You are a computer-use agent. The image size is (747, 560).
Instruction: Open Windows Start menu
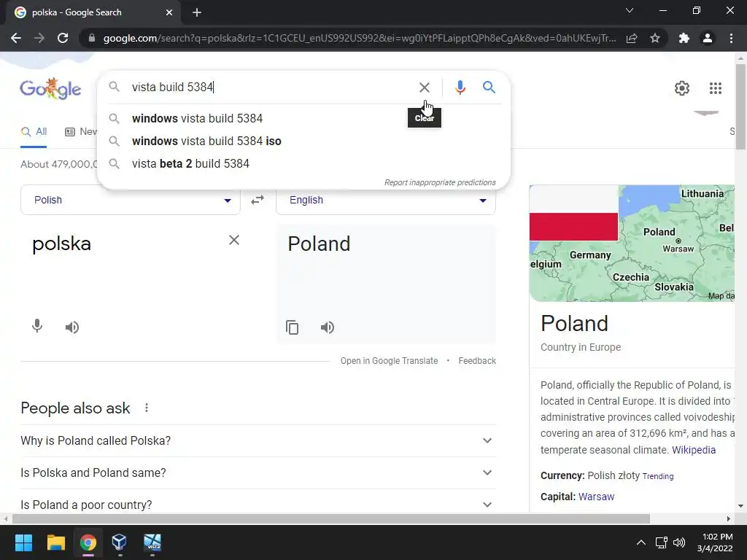click(x=23, y=542)
